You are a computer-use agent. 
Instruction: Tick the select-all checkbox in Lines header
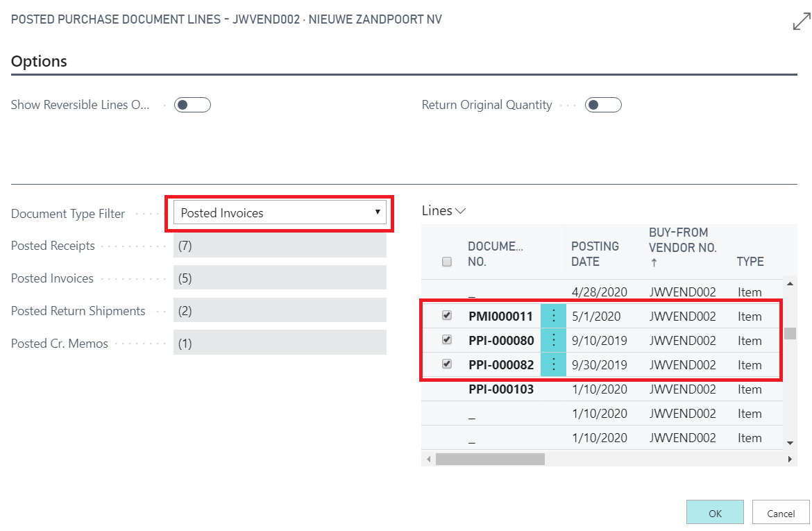pos(446,262)
